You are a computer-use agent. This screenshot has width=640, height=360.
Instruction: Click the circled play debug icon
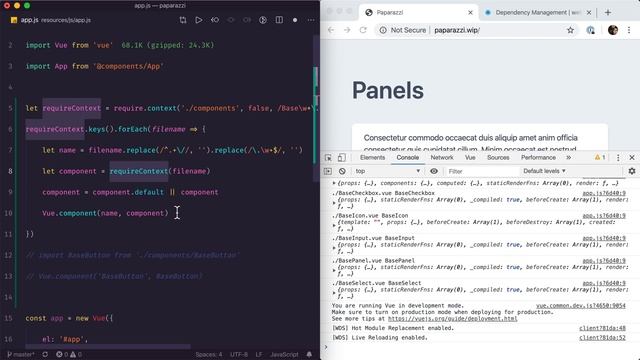(x=263, y=20)
